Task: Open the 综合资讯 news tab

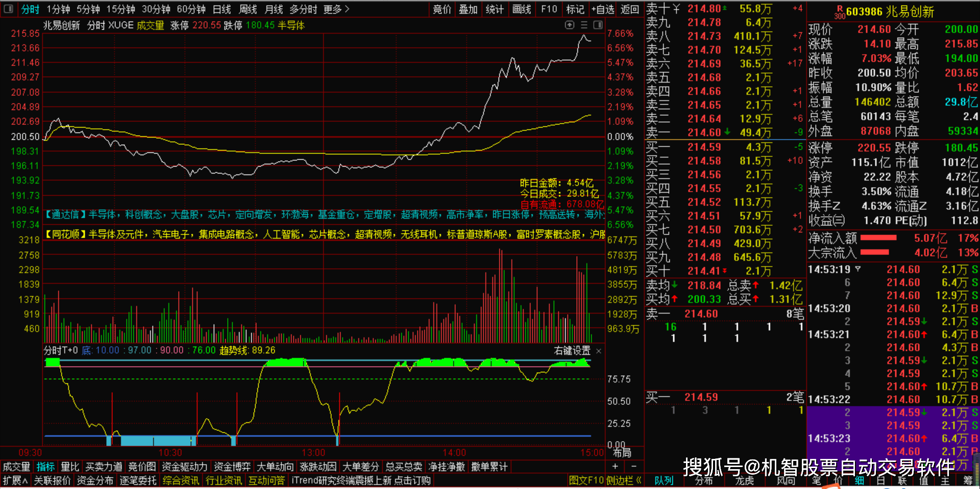Action: pos(181,480)
